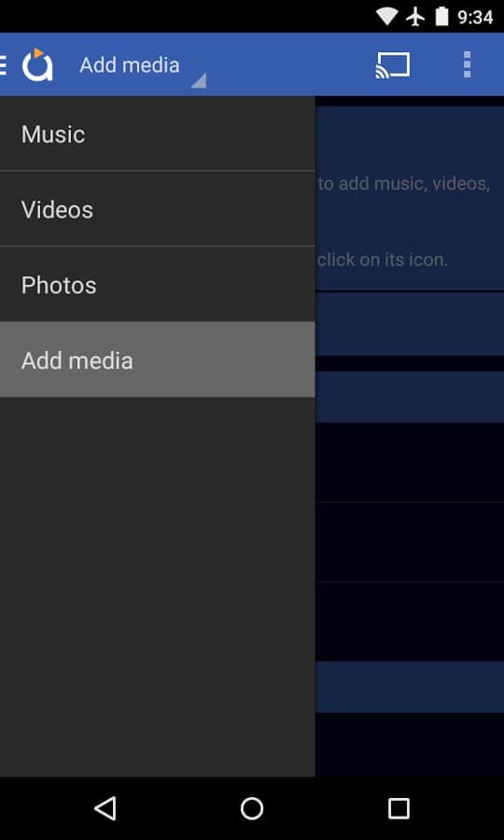Tap the Android home circle button
The width and height of the screenshot is (504, 840).
[252, 808]
